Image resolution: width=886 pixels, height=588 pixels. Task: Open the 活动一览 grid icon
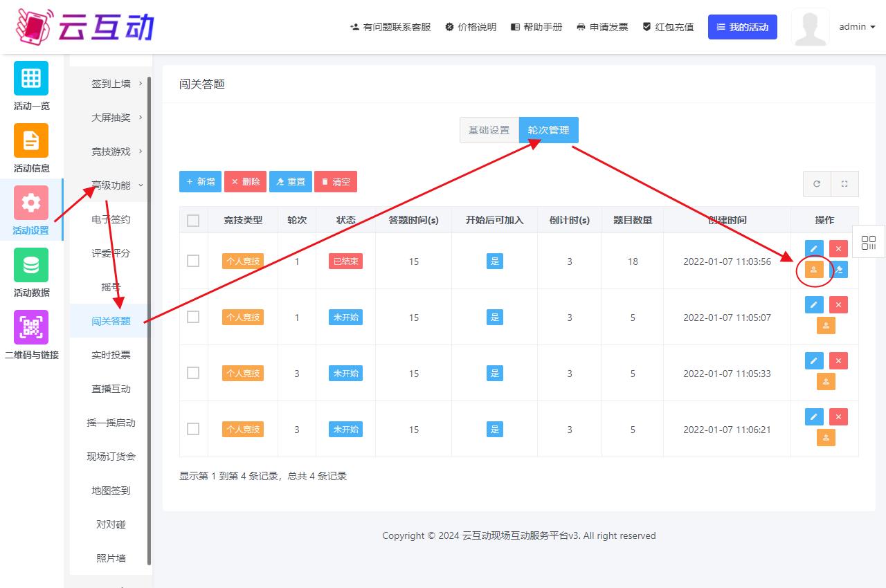(x=31, y=78)
